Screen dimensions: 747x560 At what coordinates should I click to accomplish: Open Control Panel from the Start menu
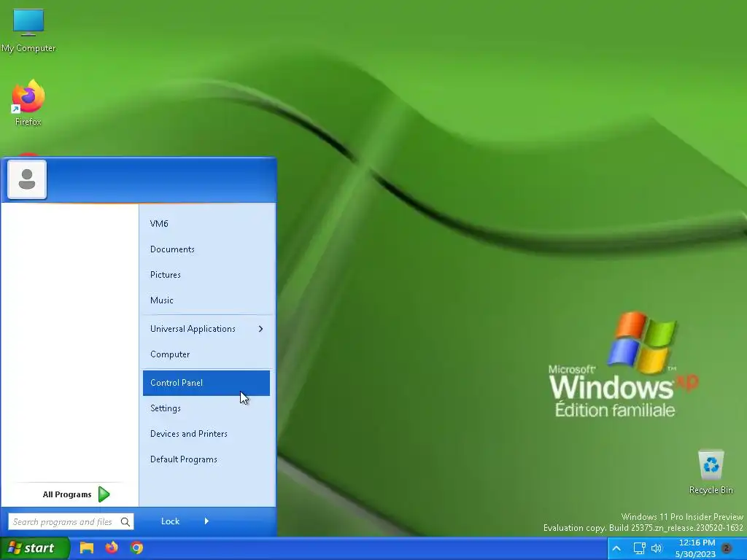[x=206, y=383]
